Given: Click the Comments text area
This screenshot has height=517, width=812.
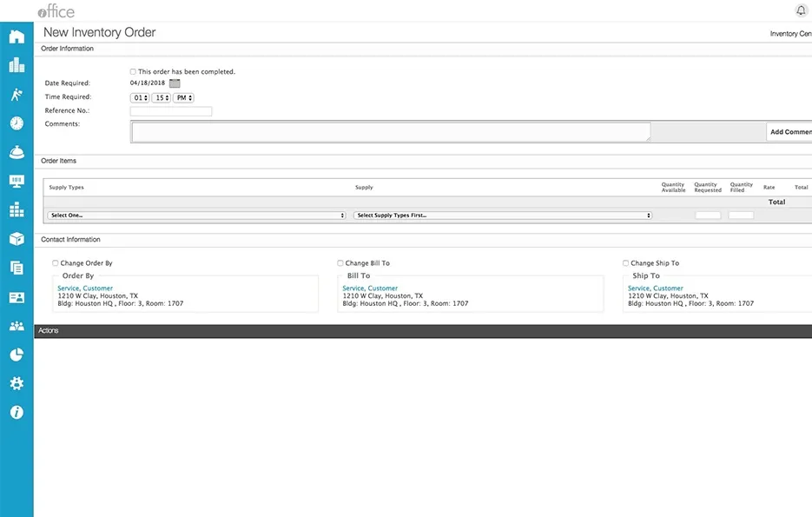Looking at the screenshot, I should coord(391,132).
